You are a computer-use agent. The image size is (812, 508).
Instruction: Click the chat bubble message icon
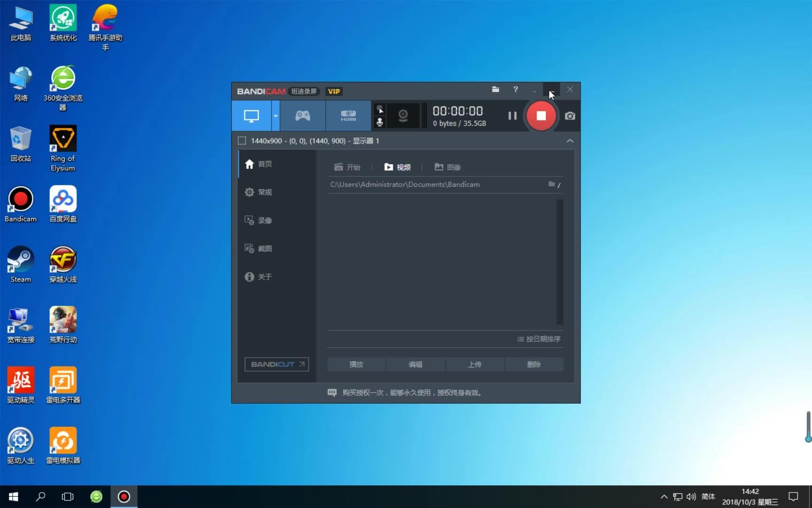click(x=332, y=392)
